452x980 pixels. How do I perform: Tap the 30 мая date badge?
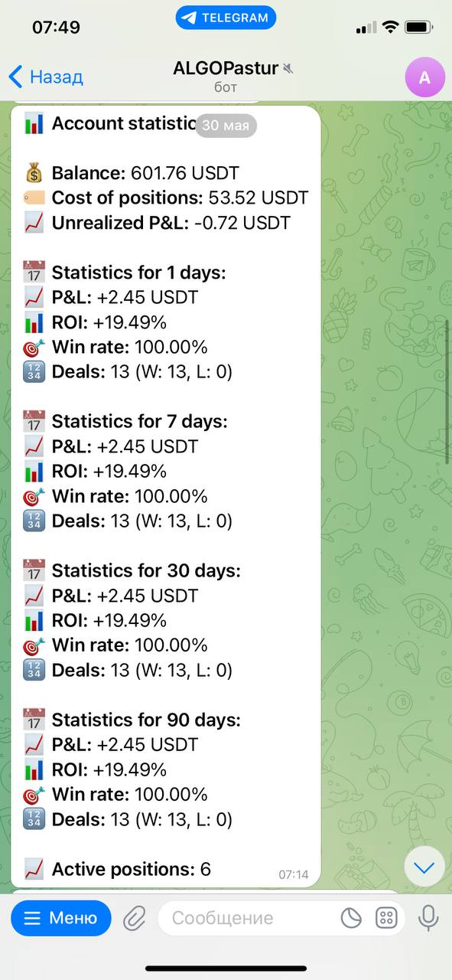[x=226, y=126]
